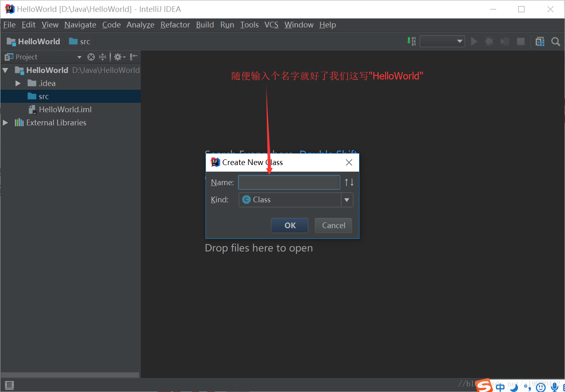Toggle the Chinese input mode icon

(x=500, y=387)
